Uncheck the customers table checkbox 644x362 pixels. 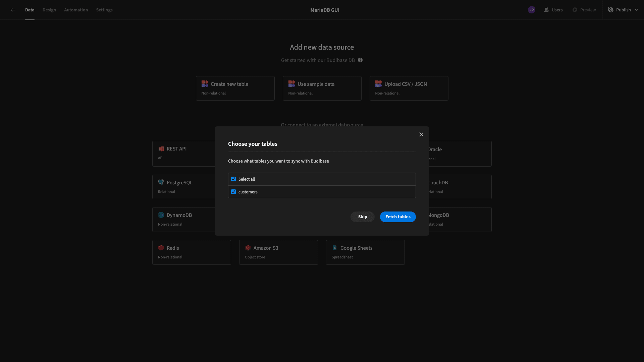click(x=233, y=192)
